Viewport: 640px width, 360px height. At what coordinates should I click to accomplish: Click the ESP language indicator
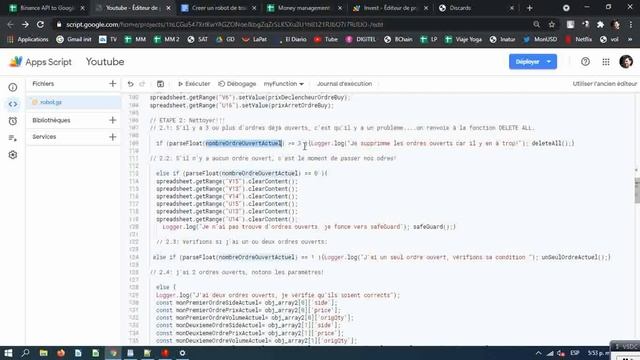[x=575, y=353]
